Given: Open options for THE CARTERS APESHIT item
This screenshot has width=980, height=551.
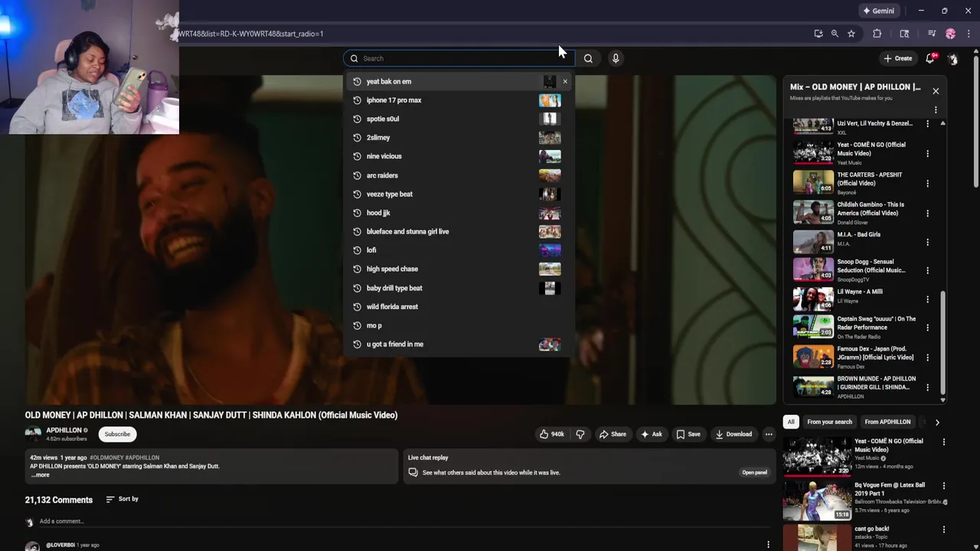Looking at the screenshot, I should [x=927, y=183].
